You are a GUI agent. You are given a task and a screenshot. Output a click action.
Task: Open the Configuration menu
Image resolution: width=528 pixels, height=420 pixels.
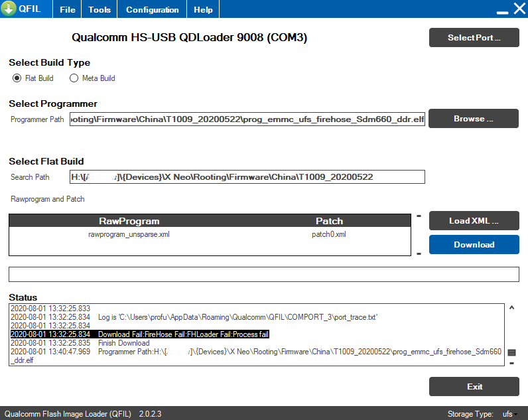click(152, 10)
